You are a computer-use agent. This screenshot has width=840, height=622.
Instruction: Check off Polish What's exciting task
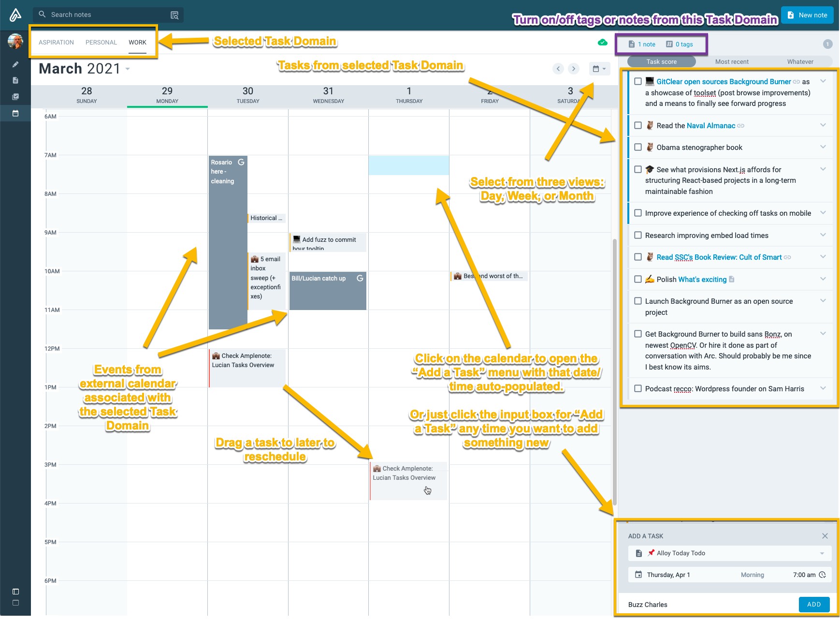pos(638,279)
